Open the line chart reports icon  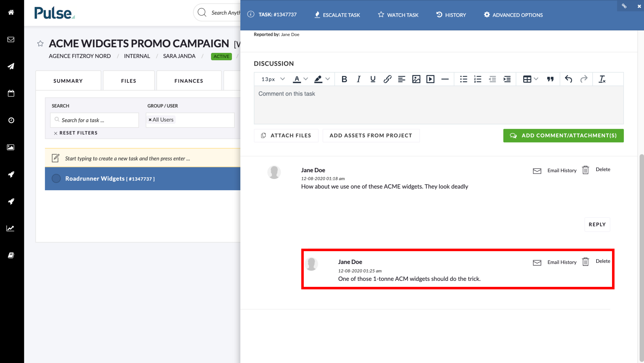click(10, 228)
